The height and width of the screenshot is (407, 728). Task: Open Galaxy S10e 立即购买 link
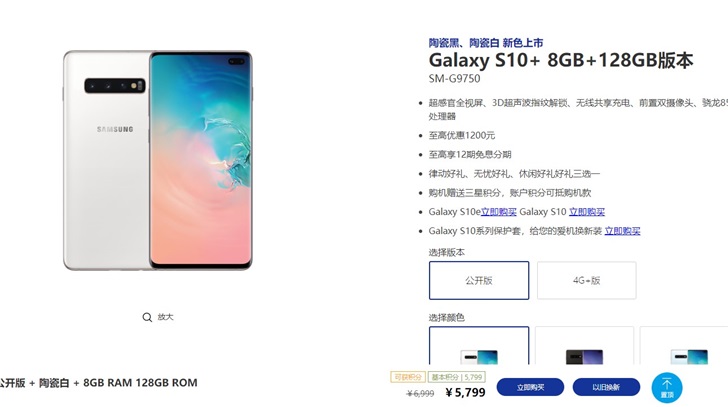(499, 212)
